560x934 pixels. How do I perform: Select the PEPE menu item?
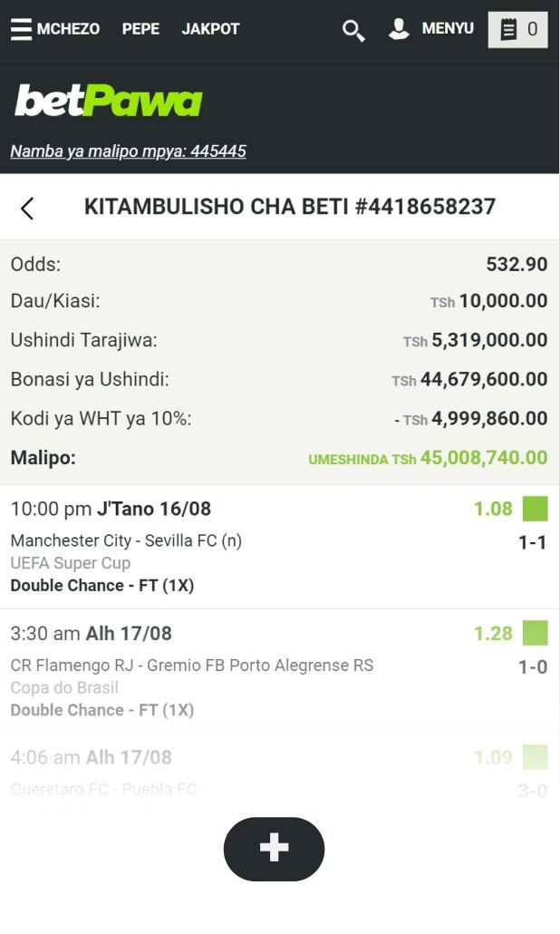140,29
